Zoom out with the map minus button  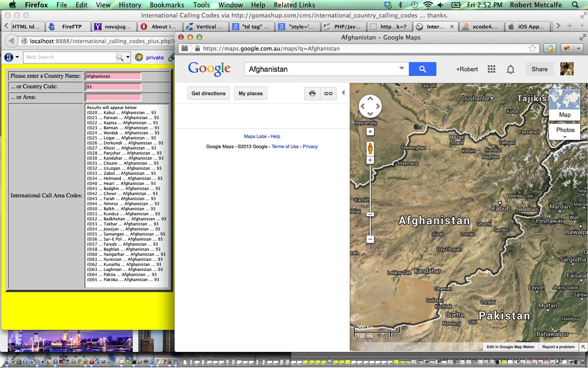click(x=370, y=239)
